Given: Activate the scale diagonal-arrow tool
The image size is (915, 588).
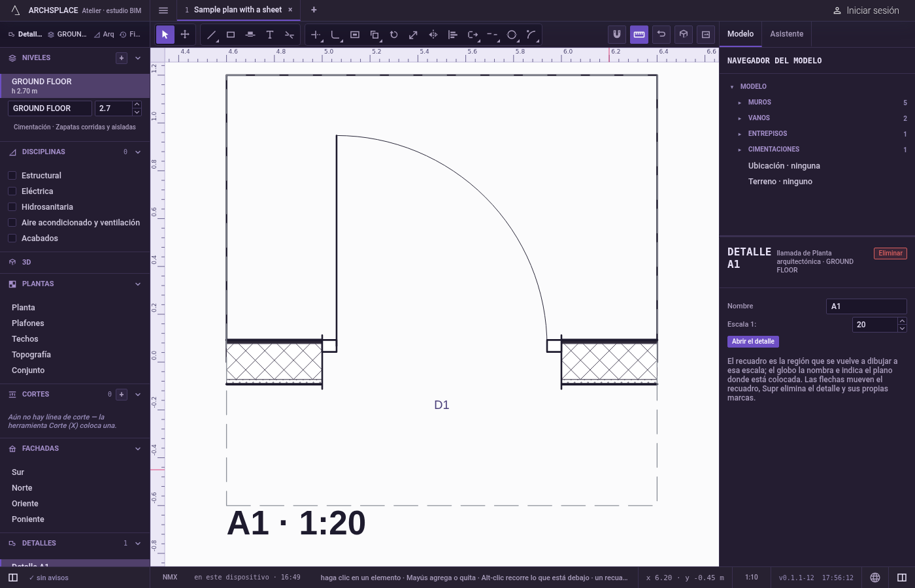Looking at the screenshot, I should click(x=414, y=35).
